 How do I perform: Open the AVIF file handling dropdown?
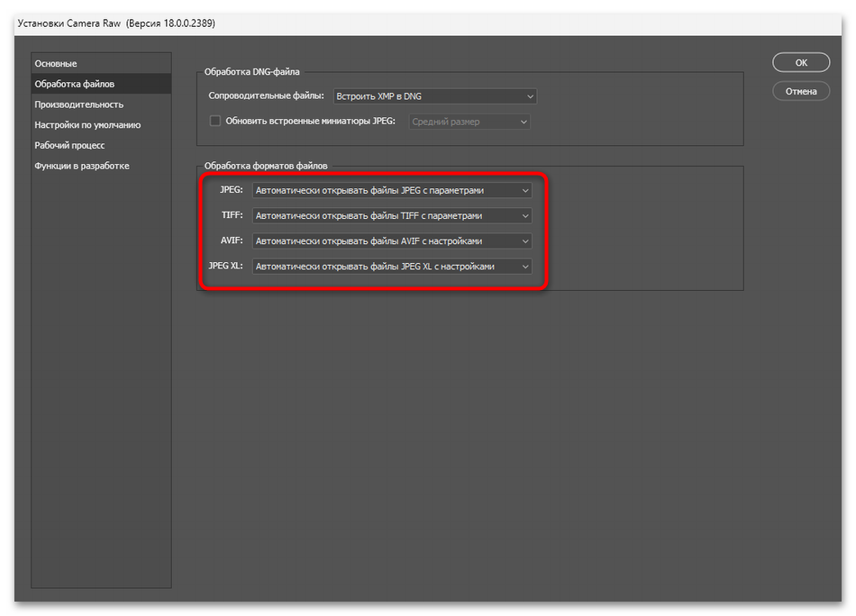392,240
